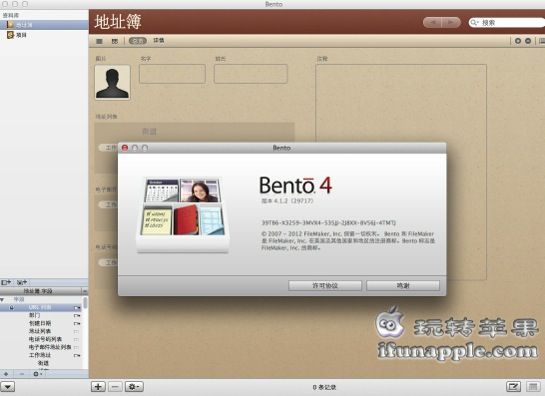Screen dimensions: 545x396
Task: Switch to table view icon in toolbar
Action: pos(99,41)
